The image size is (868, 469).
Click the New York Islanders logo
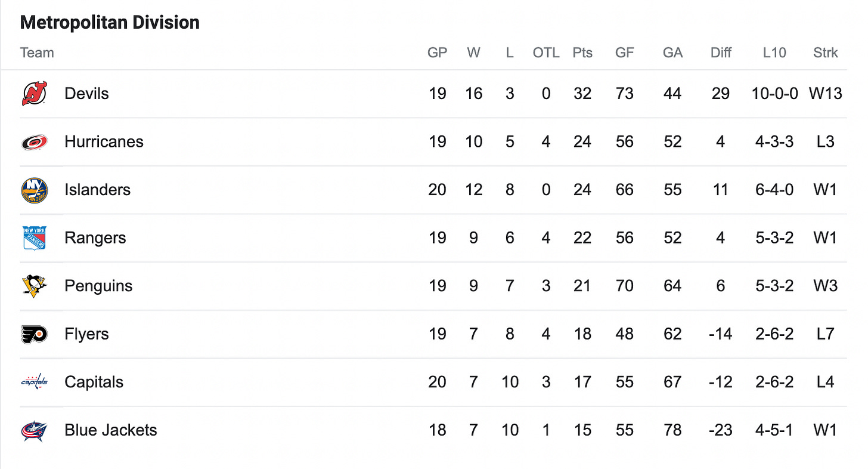34,190
